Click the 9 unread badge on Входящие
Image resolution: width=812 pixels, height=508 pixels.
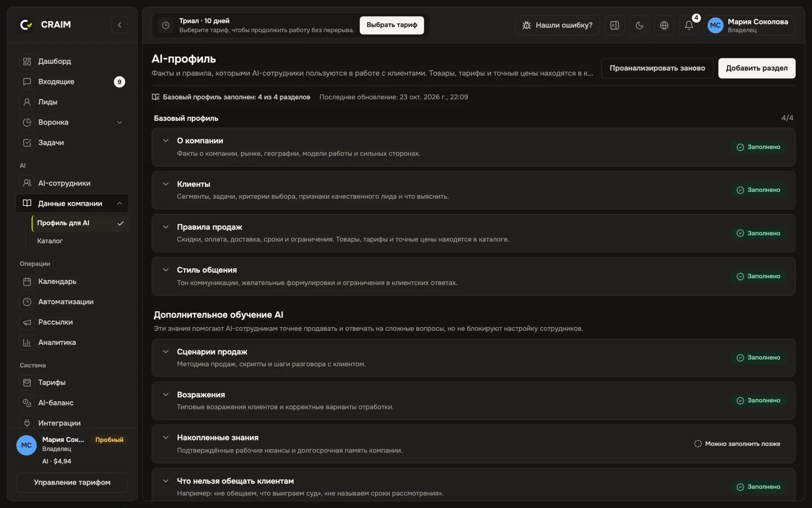119,82
